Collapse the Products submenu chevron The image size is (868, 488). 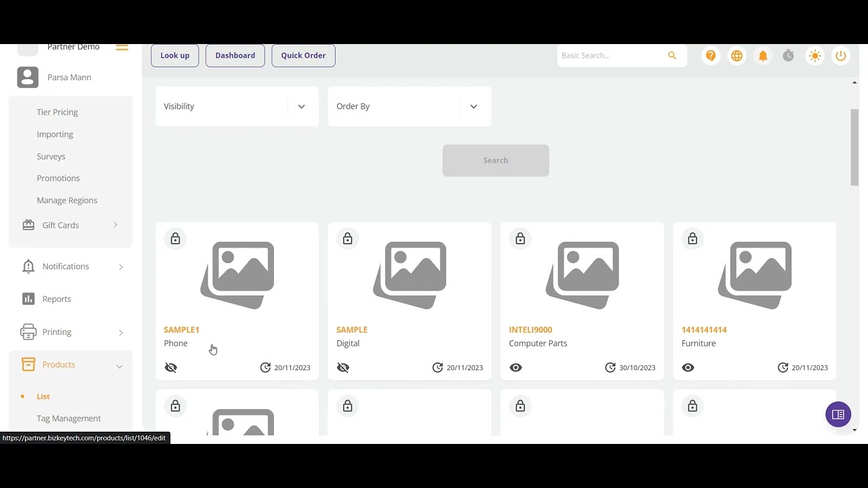[x=119, y=366]
